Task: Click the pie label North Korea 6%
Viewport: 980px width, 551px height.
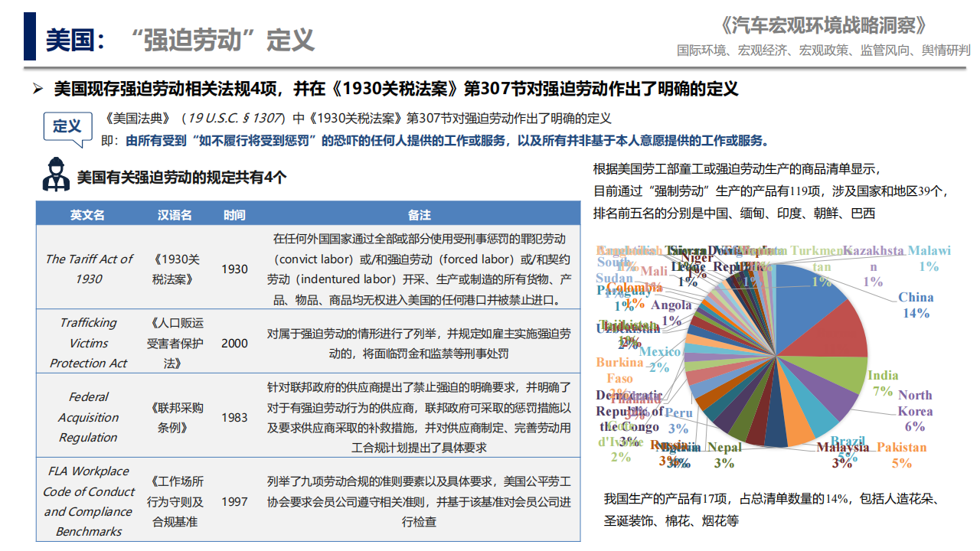Action: (915, 411)
